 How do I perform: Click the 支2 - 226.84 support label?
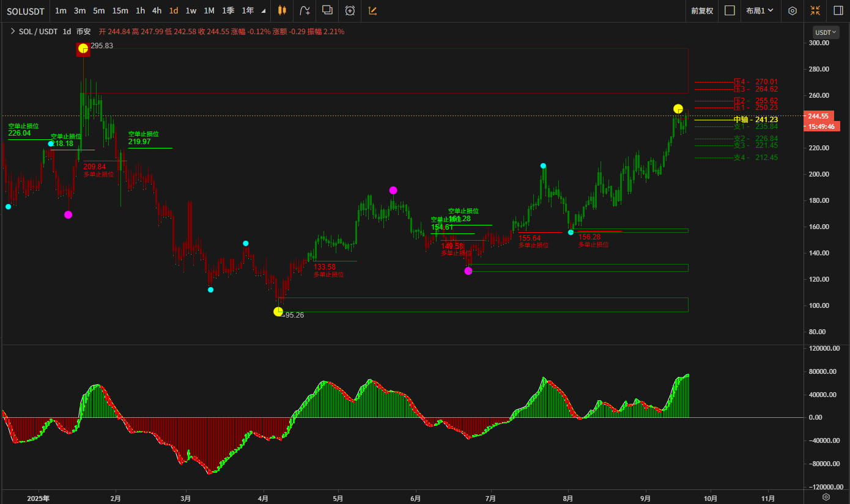click(756, 139)
